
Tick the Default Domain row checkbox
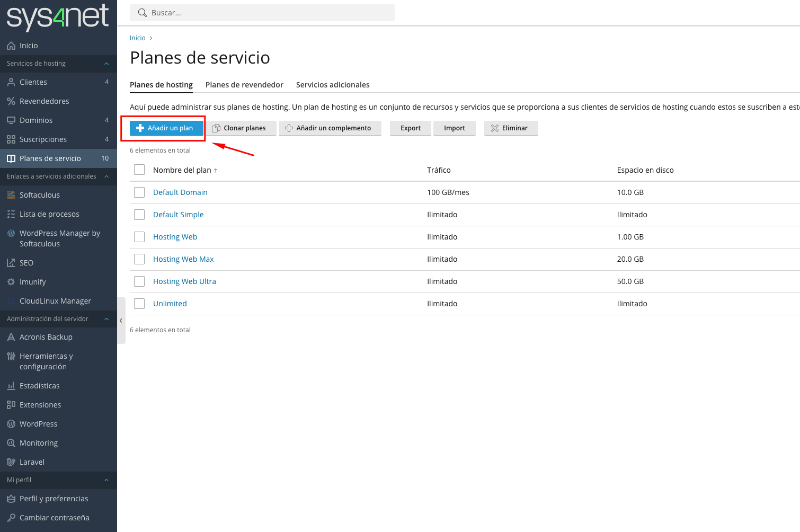coord(139,192)
